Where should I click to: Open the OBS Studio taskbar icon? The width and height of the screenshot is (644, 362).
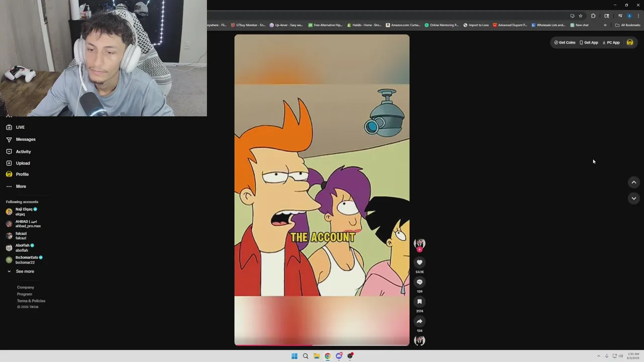tap(350, 356)
